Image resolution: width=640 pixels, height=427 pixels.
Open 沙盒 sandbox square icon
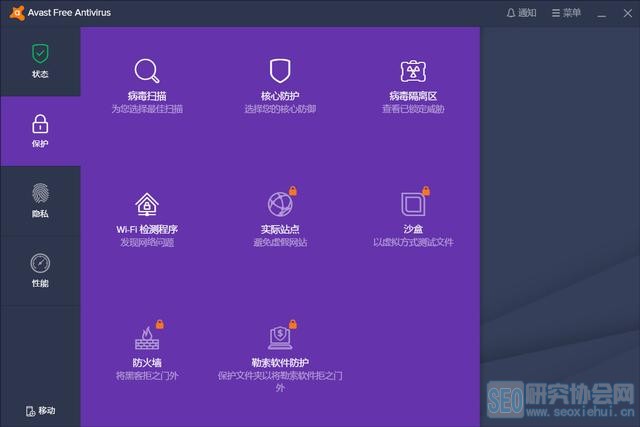click(413, 204)
